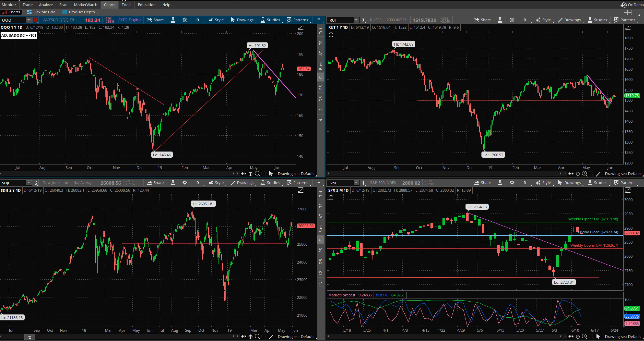Activate the crosshair tool under the $DJI chart
644x341 pixels.
[251, 337]
